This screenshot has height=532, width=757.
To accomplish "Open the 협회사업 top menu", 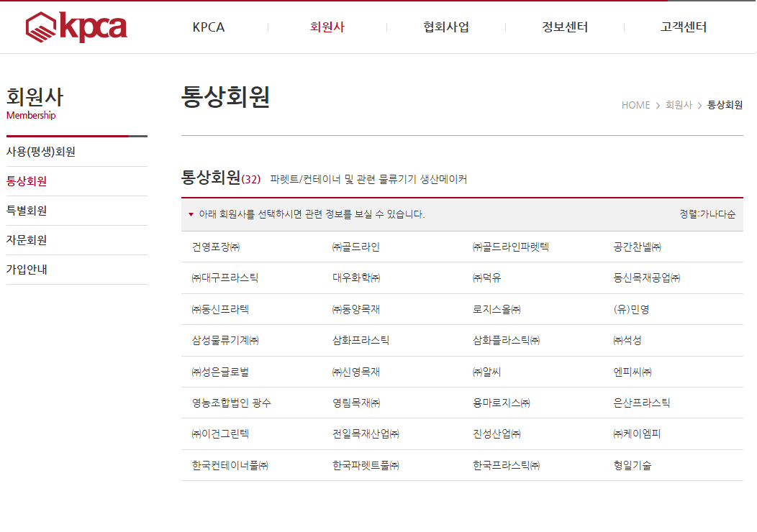I will click(x=446, y=27).
